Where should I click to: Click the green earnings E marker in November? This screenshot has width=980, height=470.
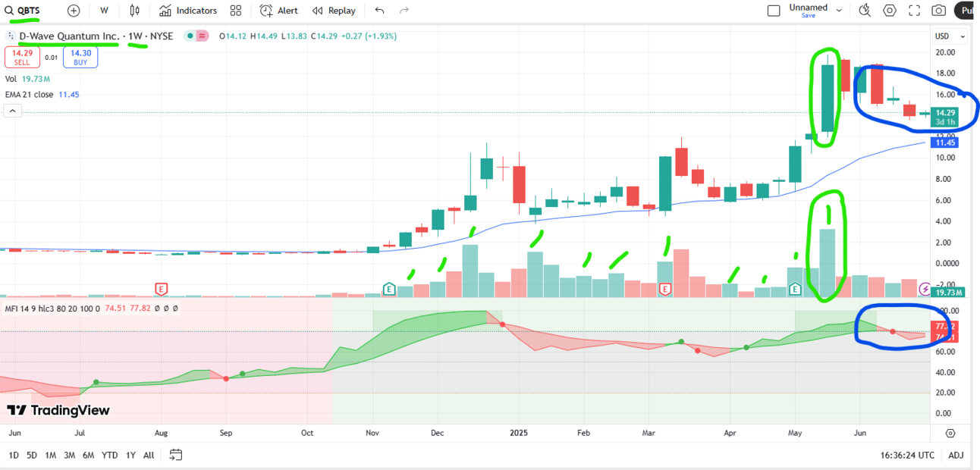[x=389, y=289]
